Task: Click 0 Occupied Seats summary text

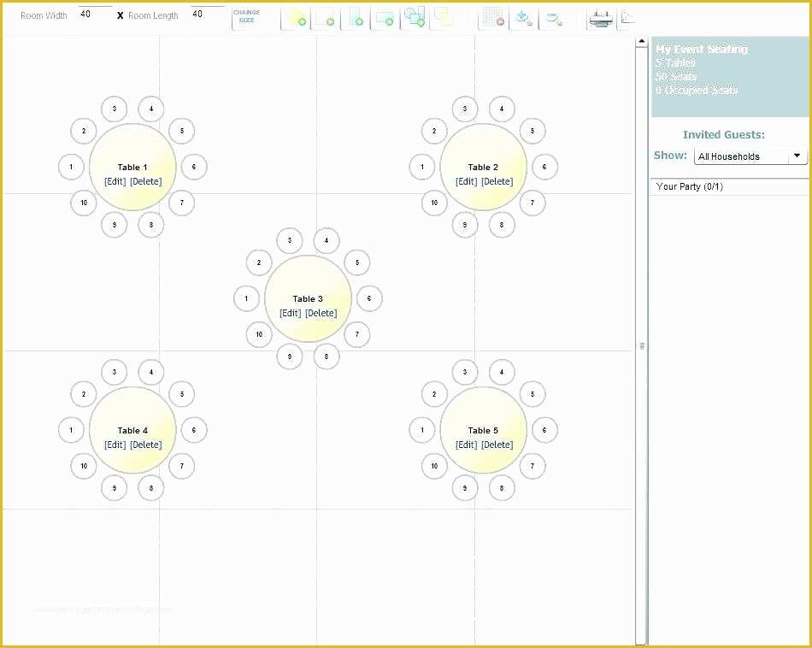Action: tap(697, 90)
